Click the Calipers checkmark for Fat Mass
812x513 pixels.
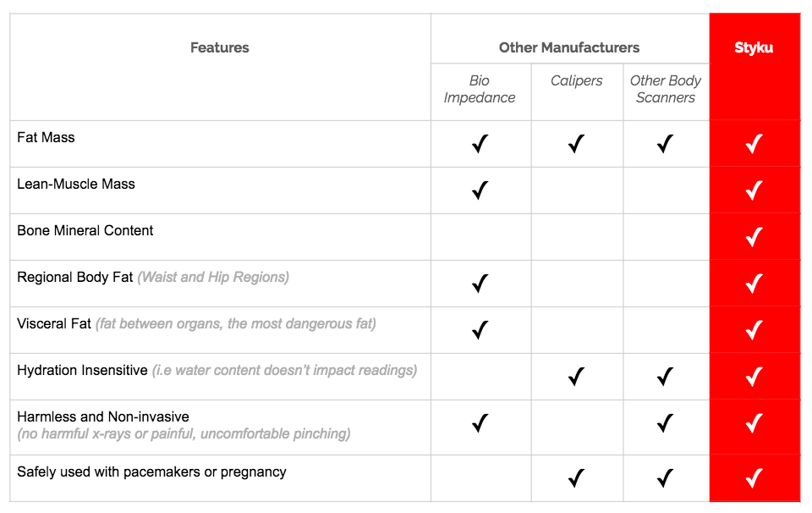coord(576,144)
